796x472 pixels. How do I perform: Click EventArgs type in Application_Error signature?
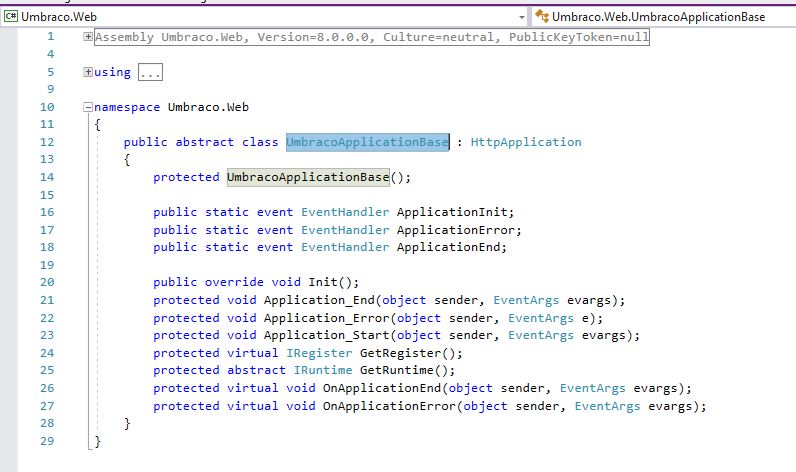541,318
